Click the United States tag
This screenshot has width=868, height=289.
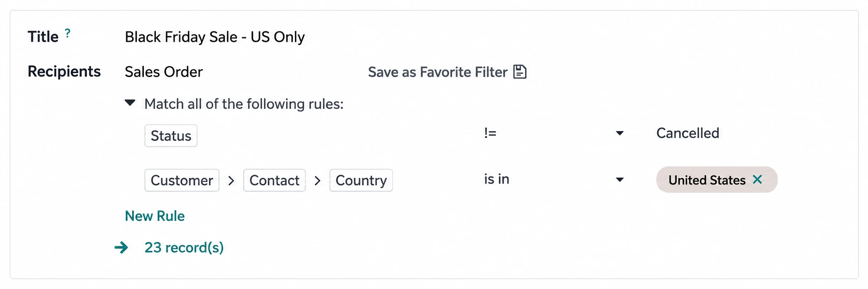tap(707, 180)
